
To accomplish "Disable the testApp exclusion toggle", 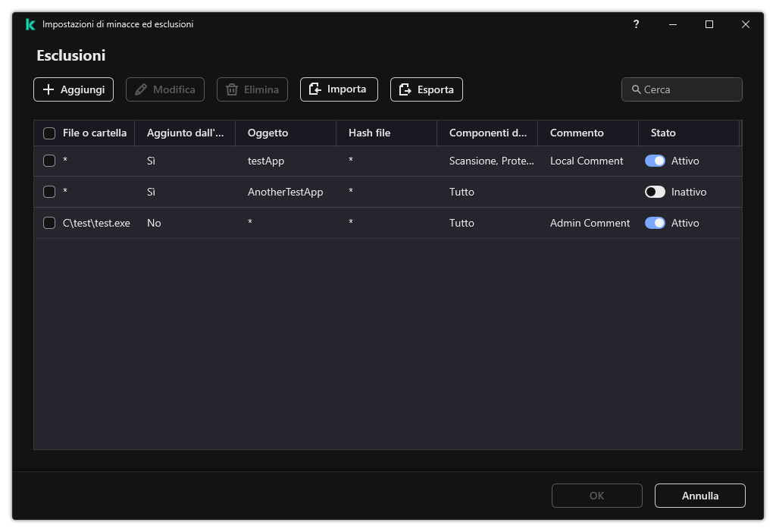I will [x=655, y=161].
